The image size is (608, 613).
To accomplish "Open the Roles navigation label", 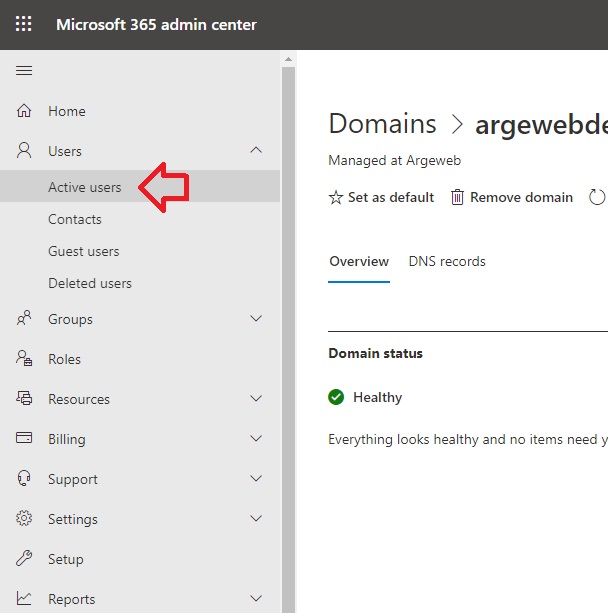I will (65, 359).
